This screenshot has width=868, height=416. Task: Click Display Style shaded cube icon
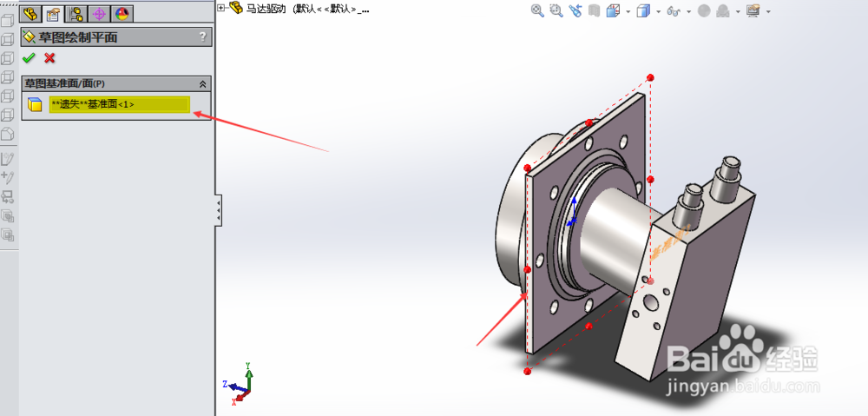pyautogui.click(x=643, y=10)
